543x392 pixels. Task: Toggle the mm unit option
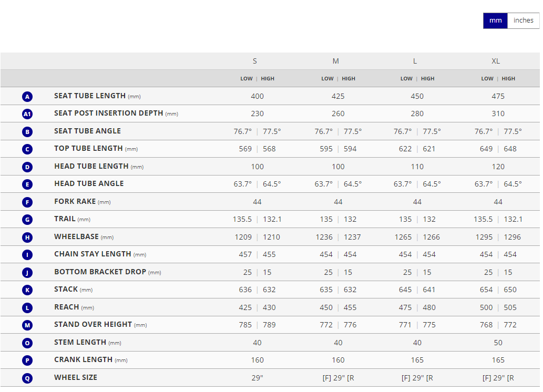(x=495, y=20)
